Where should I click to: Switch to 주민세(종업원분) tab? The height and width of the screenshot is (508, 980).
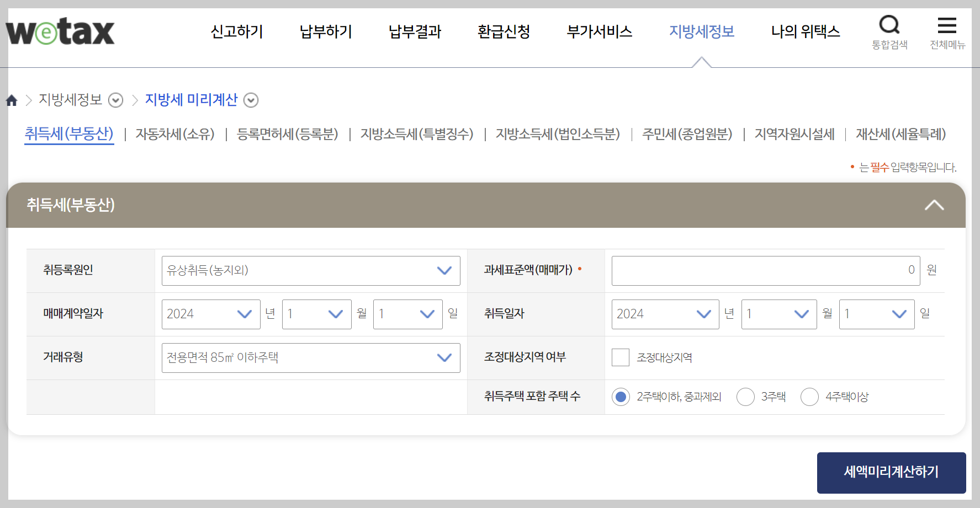(x=687, y=134)
